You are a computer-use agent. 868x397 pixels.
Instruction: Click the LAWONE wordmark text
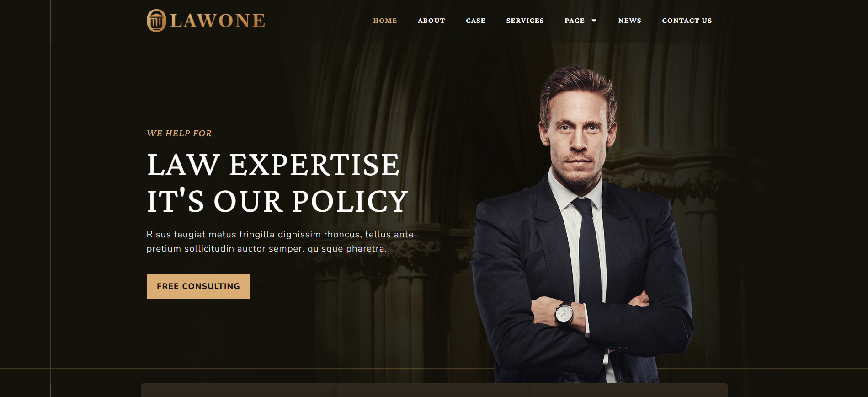pyautogui.click(x=218, y=21)
